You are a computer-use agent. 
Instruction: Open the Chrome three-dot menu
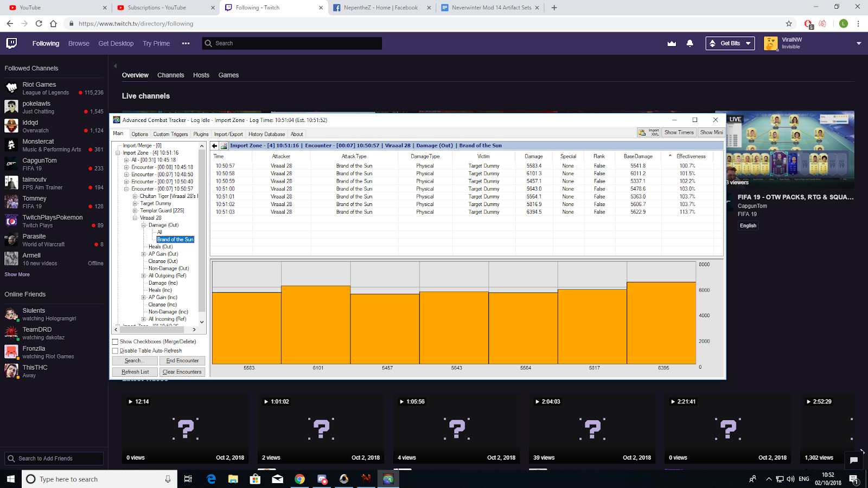[x=858, y=24]
